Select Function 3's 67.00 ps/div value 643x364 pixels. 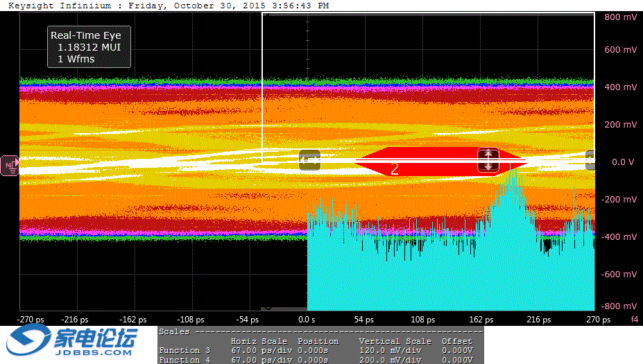(262, 350)
